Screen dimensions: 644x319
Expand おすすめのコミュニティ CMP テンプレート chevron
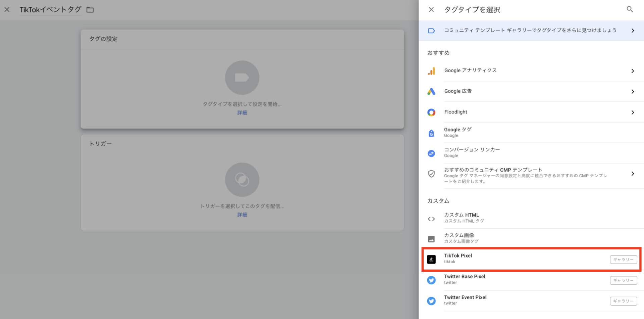point(633,174)
